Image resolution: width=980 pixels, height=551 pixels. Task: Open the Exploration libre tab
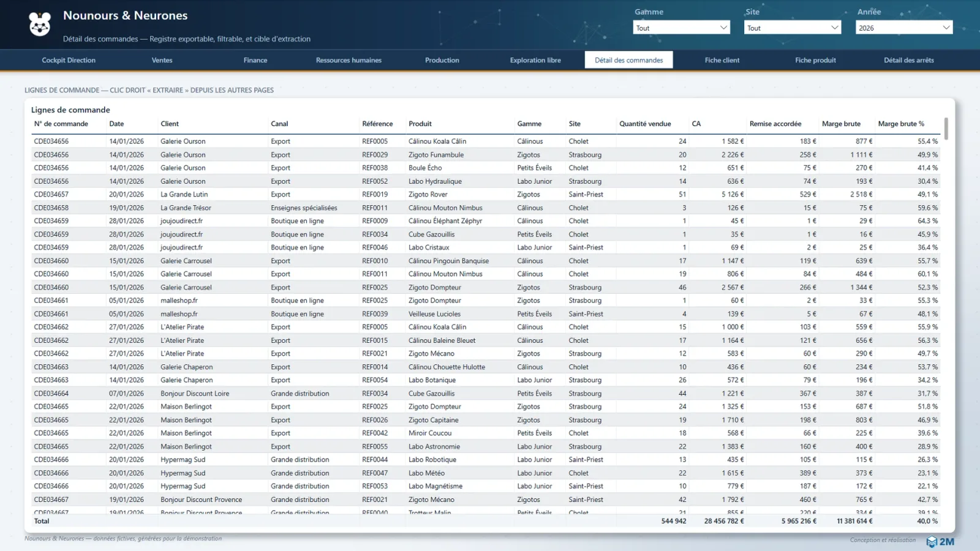(x=535, y=60)
